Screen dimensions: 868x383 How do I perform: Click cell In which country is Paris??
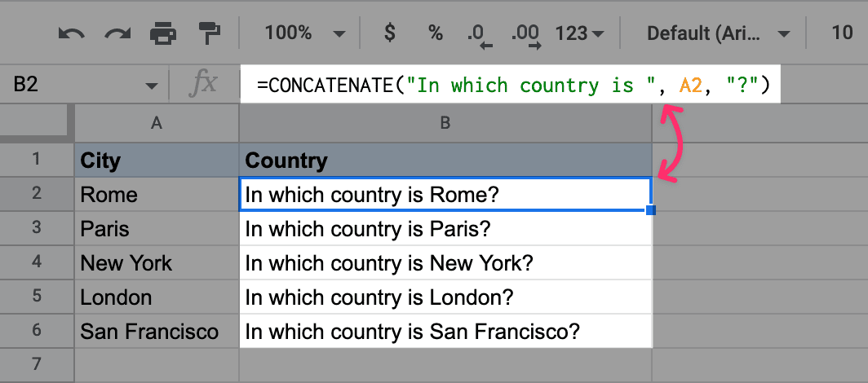[x=445, y=228]
